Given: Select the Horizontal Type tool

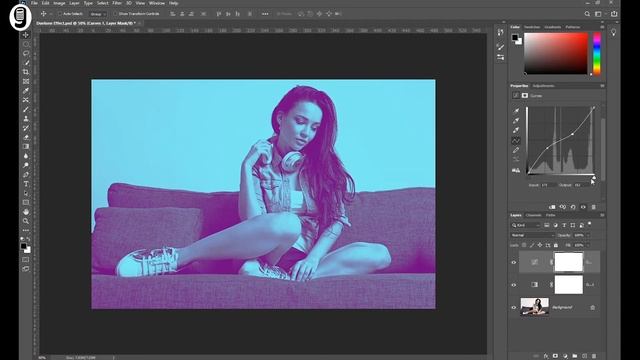Looking at the screenshot, I should [x=26, y=184].
